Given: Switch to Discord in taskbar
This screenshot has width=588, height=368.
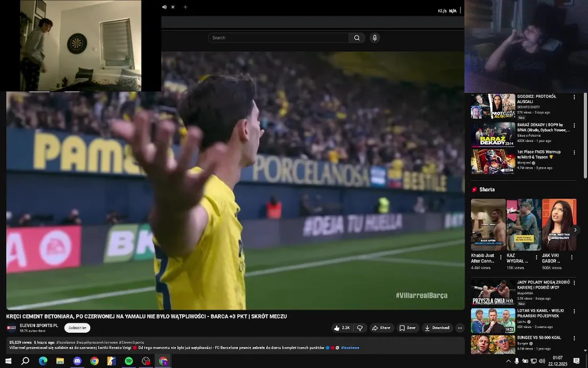Looking at the screenshot, I should pyautogui.click(x=77, y=361).
